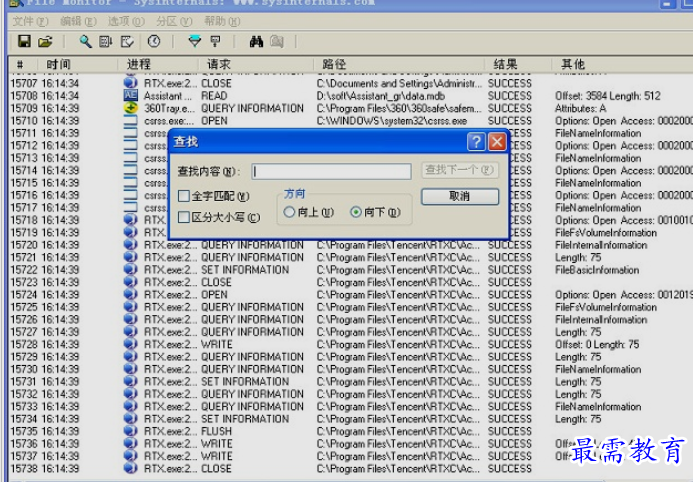The image size is (693, 482).
Task: Click the SUCCESS result in row 15738
Action: [510, 468]
